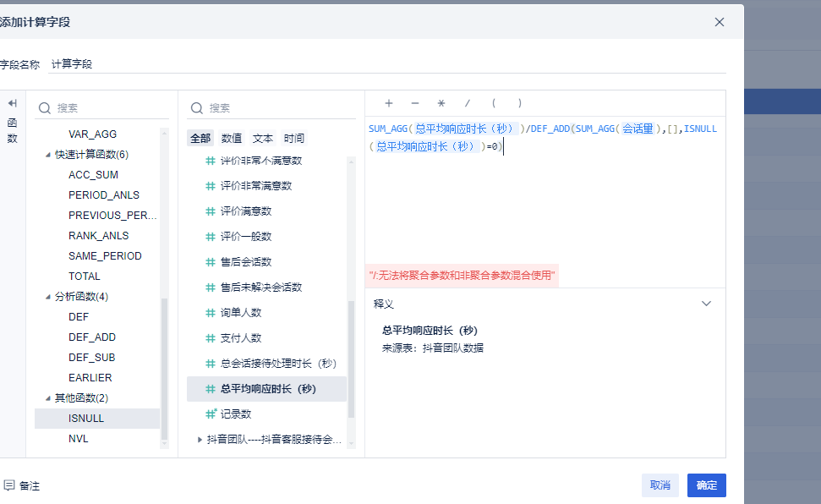Collapse the 快速计算函数(6) group
Viewport: 821px width, 504px height.
48,155
